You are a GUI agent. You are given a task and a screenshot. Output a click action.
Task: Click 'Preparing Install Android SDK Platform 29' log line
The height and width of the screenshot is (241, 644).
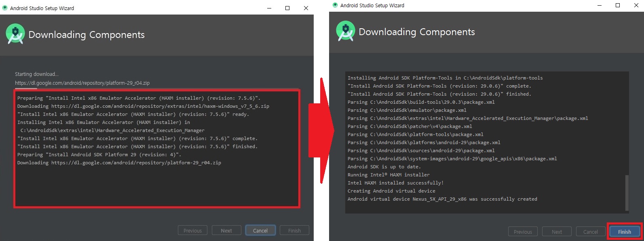(99, 155)
